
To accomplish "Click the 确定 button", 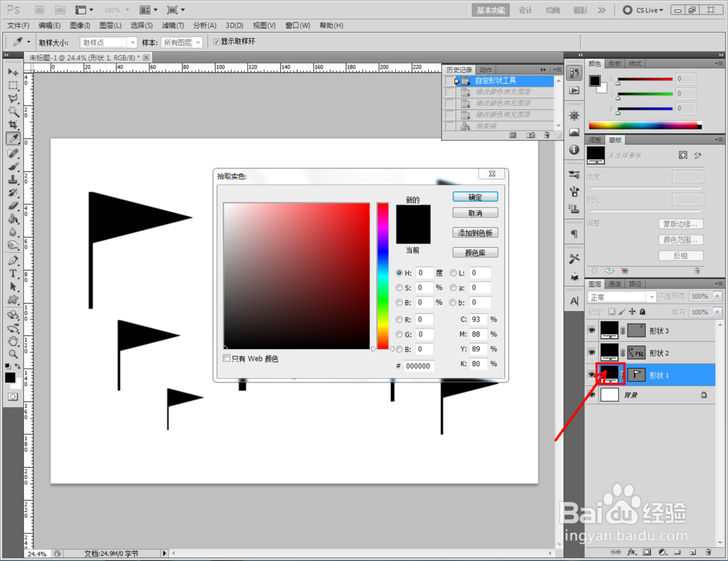I will point(475,197).
